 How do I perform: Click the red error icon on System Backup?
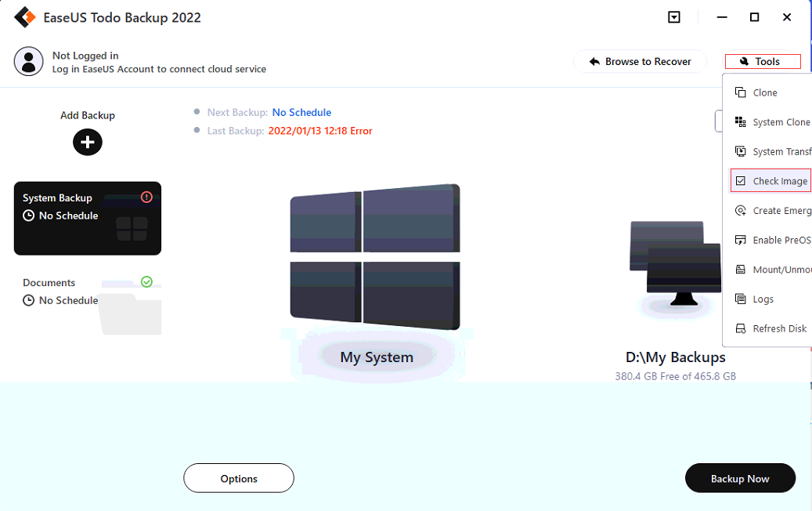[x=146, y=197]
